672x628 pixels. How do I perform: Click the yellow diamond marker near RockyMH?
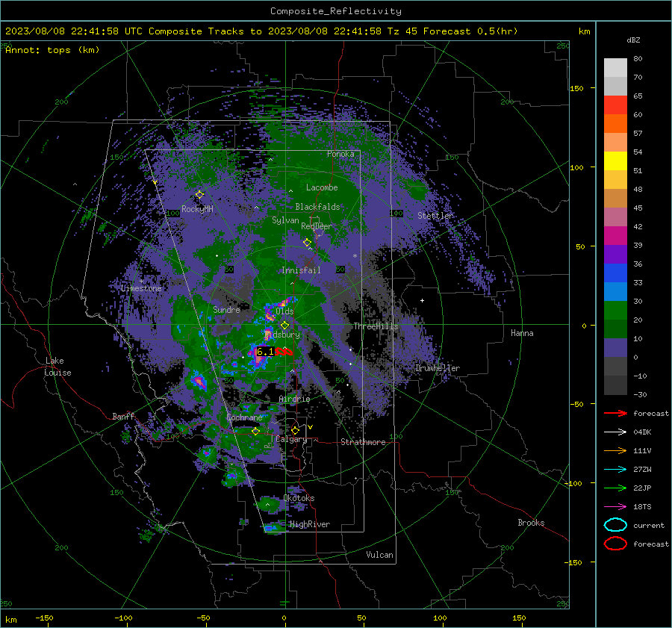[x=199, y=195]
